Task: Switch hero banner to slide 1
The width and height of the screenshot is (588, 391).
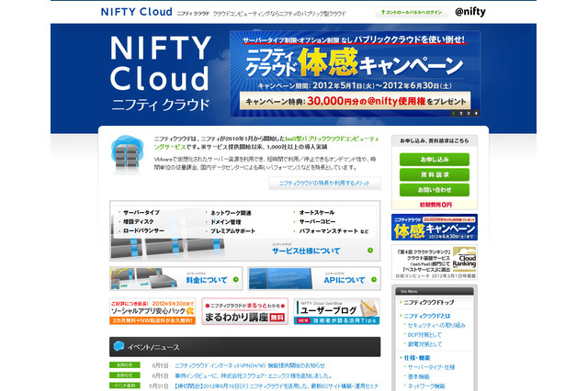Action: [x=453, y=113]
